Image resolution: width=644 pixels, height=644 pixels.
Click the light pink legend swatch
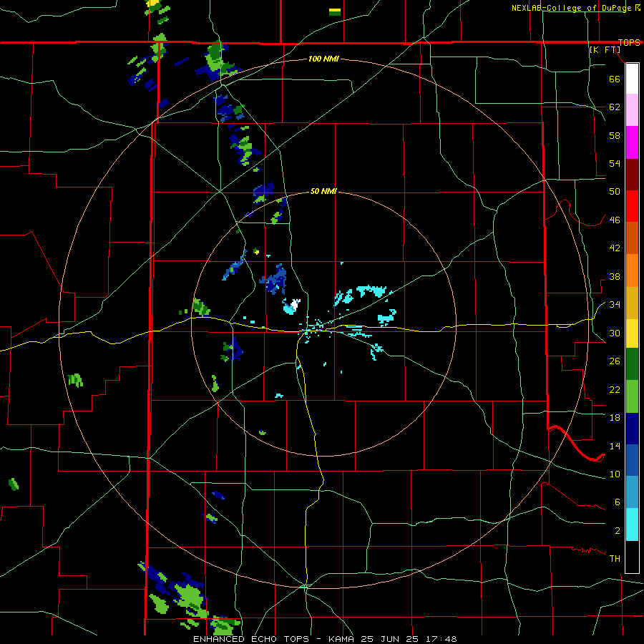[632, 110]
